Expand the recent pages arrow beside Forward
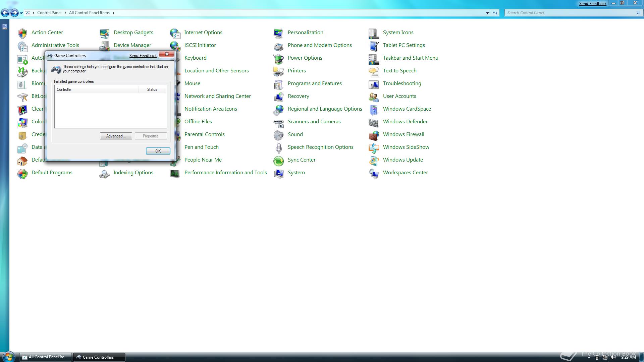This screenshot has width=644, height=362. (x=21, y=13)
